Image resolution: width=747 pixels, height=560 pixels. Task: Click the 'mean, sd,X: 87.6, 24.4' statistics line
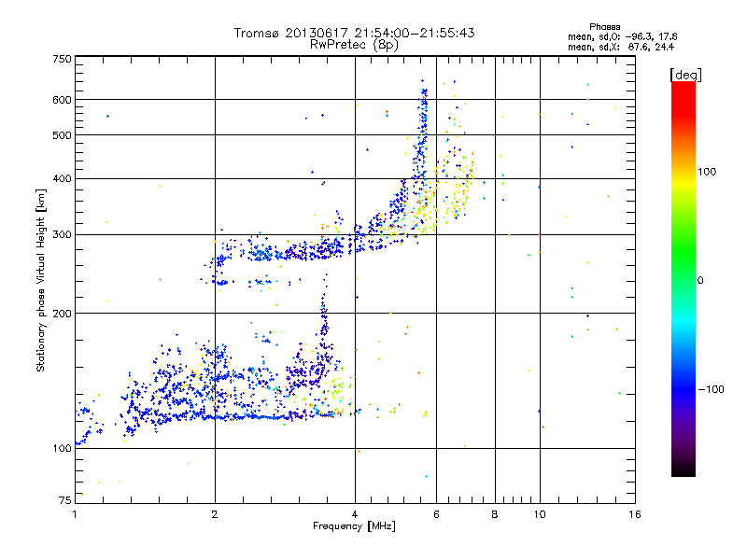(621, 48)
